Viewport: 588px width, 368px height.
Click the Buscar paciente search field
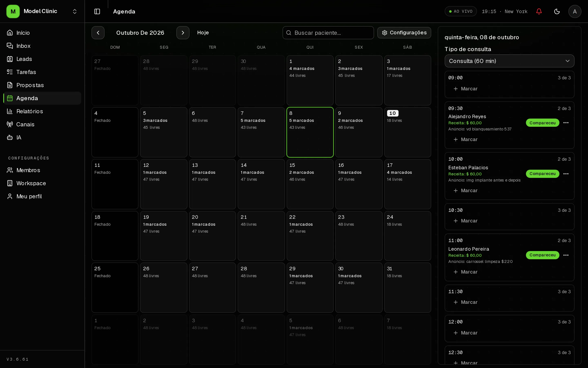pos(328,33)
